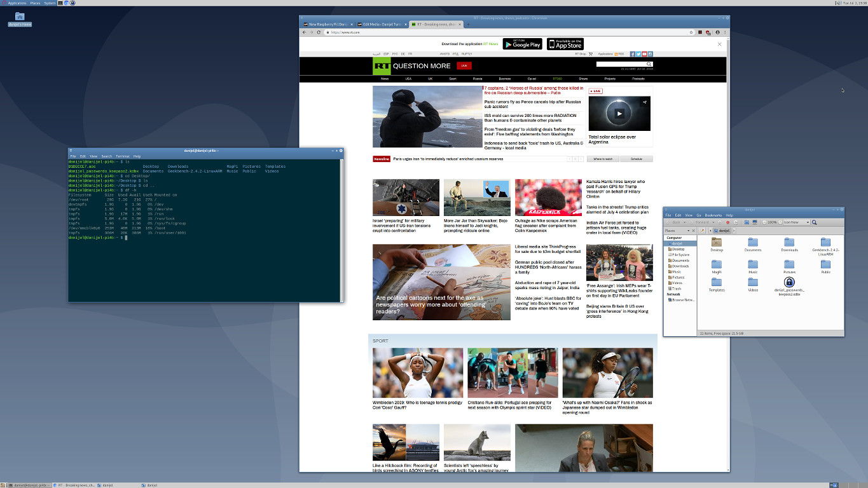Open RT's YouTube social icon

tap(644, 54)
